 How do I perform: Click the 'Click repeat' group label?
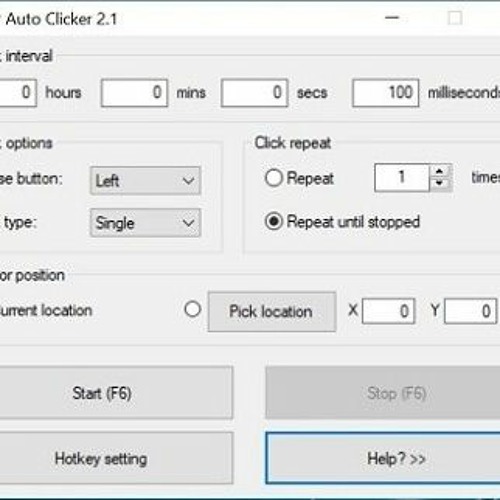click(x=293, y=143)
